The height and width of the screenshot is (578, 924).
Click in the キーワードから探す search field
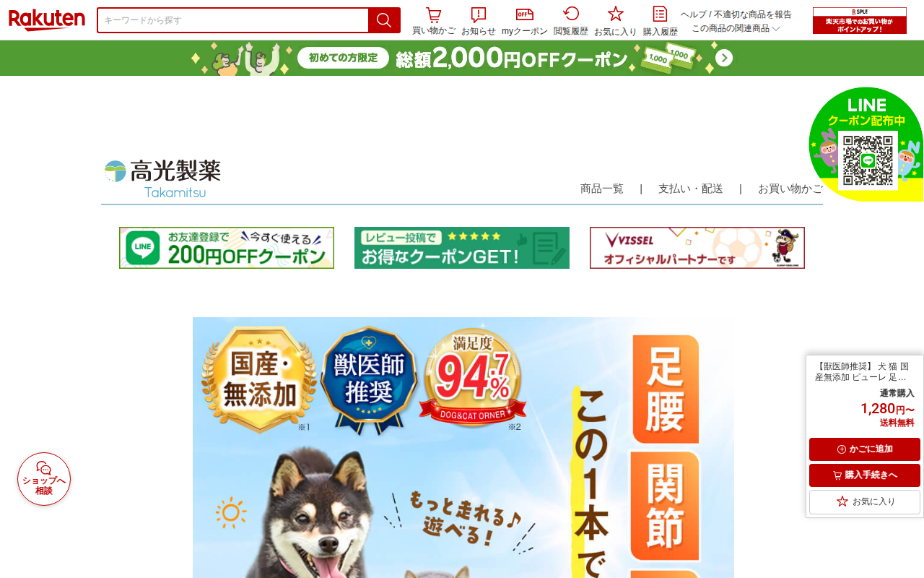[232, 20]
